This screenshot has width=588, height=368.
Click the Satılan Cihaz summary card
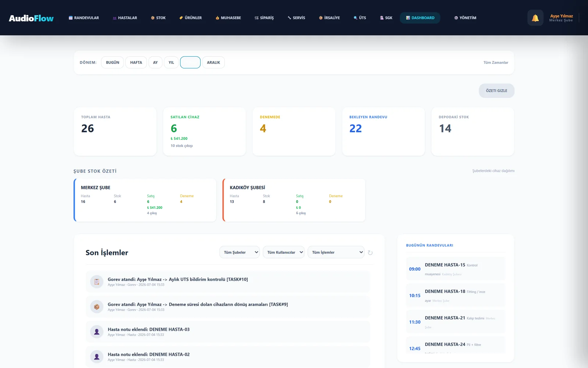coord(204,131)
